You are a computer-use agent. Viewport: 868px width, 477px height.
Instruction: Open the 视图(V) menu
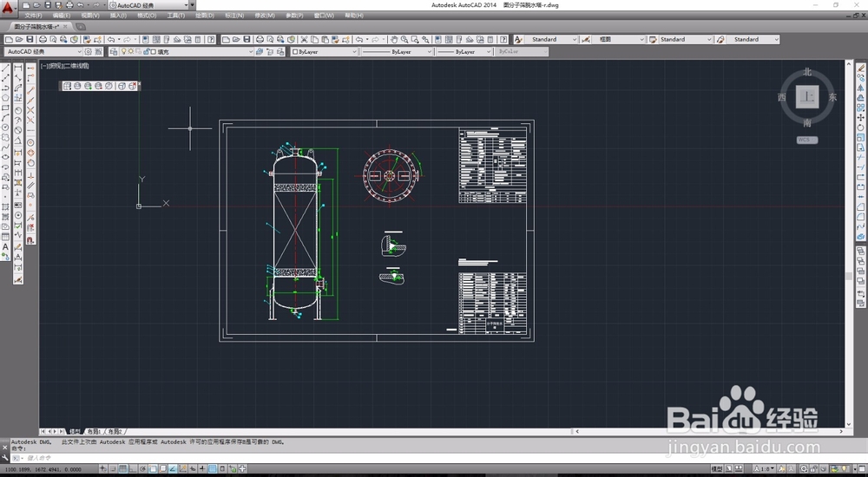[90, 16]
